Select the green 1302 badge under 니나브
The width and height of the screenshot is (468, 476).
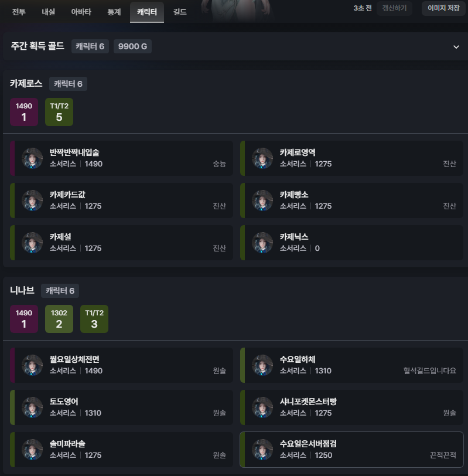point(59,319)
